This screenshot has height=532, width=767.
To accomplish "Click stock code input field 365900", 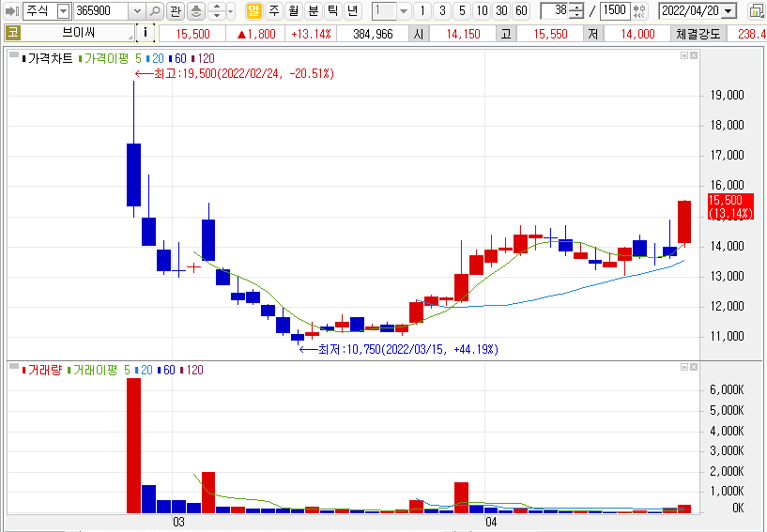I will pos(101,10).
